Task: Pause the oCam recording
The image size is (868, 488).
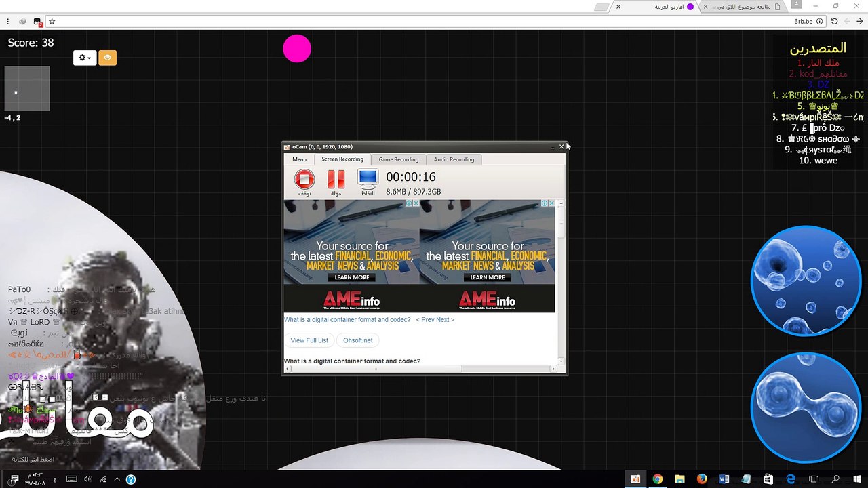Action: pyautogui.click(x=336, y=179)
